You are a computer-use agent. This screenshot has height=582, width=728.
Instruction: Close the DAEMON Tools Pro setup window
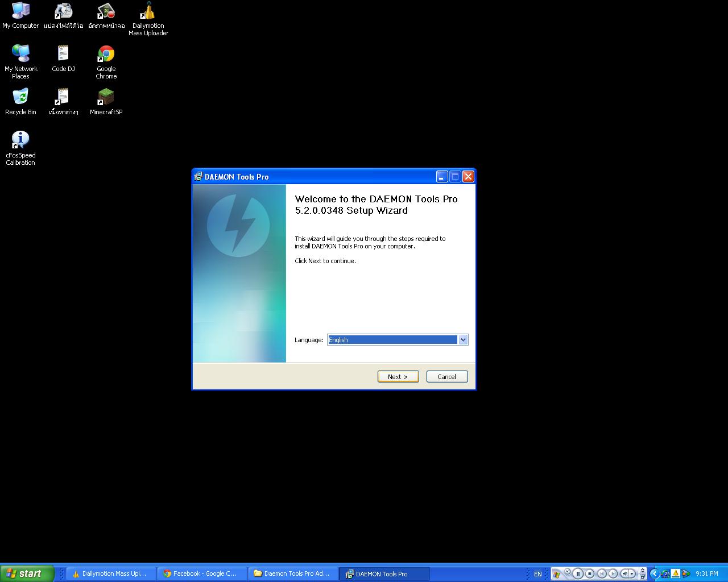pyautogui.click(x=468, y=177)
